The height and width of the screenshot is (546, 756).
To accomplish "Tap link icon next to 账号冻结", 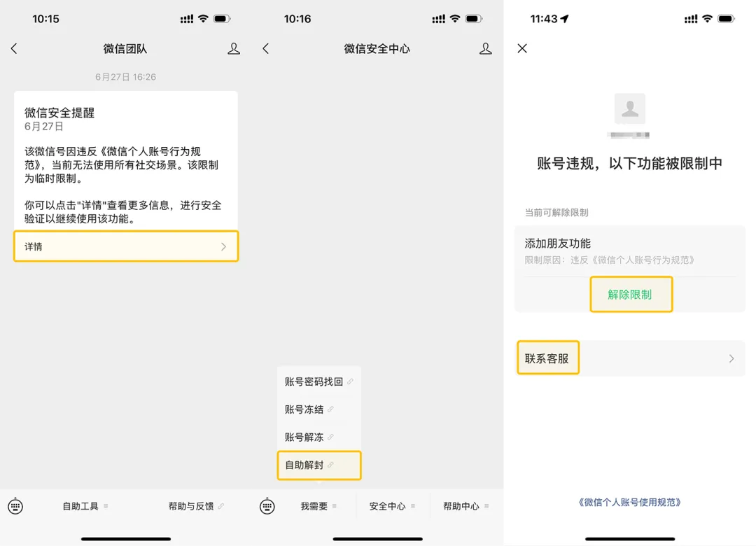I will [330, 409].
